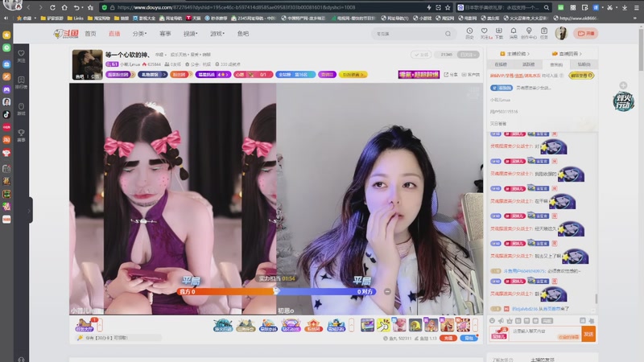Expand the already-followed dropdown button
The width and height of the screenshot is (644, 362).
tap(469, 55)
